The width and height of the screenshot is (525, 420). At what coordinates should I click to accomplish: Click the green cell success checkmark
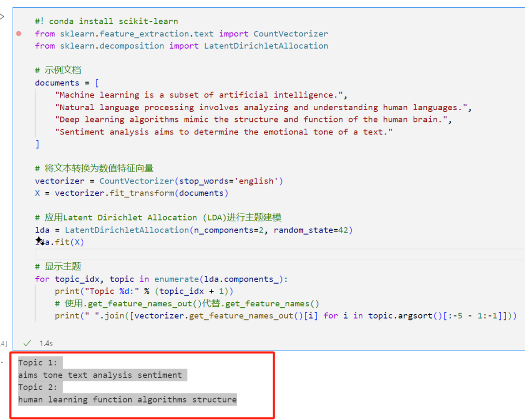point(27,343)
